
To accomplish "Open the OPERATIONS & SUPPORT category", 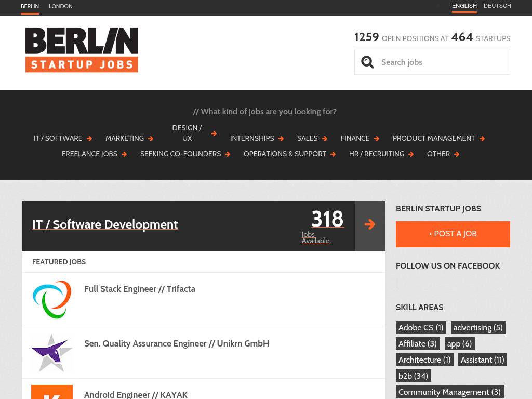I will click(x=285, y=154).
